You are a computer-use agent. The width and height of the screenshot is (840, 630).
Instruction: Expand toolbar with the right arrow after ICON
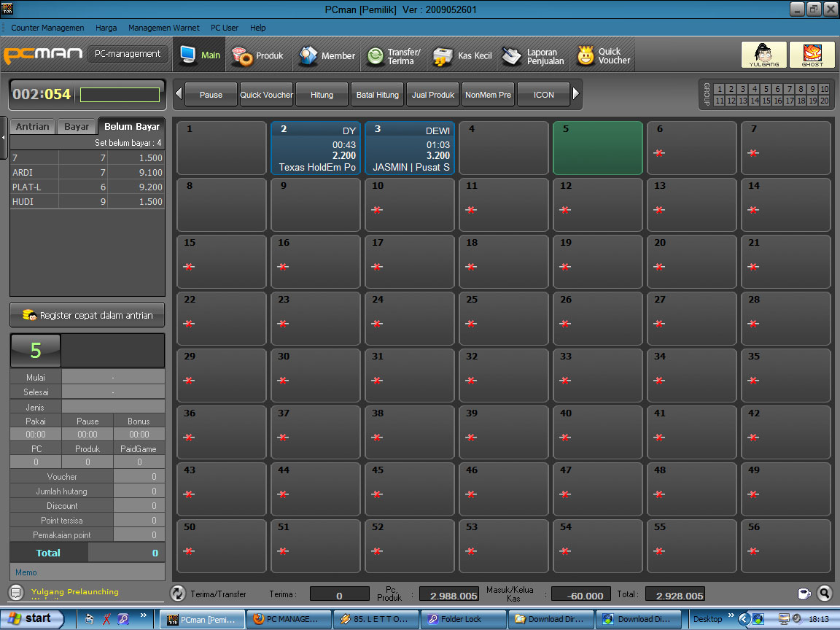[575, 94]
